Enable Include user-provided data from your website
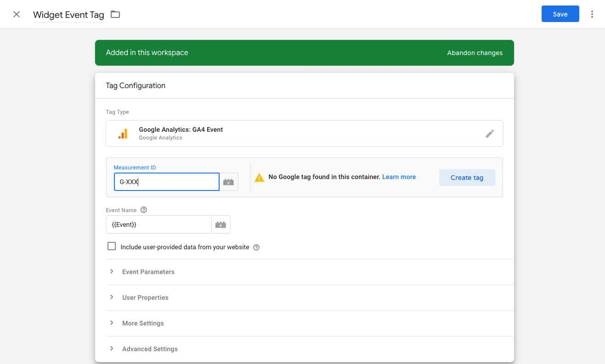This screenshot has width=605, height=364. click(x=112, y=246)
